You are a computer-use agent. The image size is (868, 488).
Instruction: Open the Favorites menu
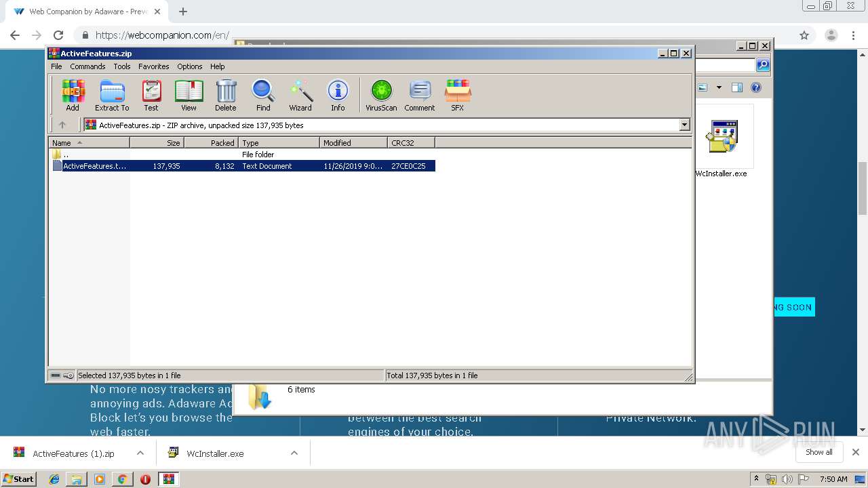pyautogui.click(x=154, y=66)
